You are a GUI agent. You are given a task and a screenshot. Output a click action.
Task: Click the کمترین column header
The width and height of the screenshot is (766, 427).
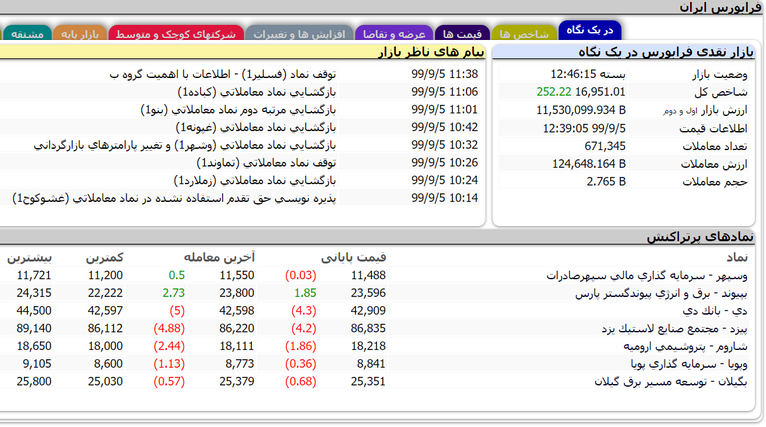(x=105, y=257)
